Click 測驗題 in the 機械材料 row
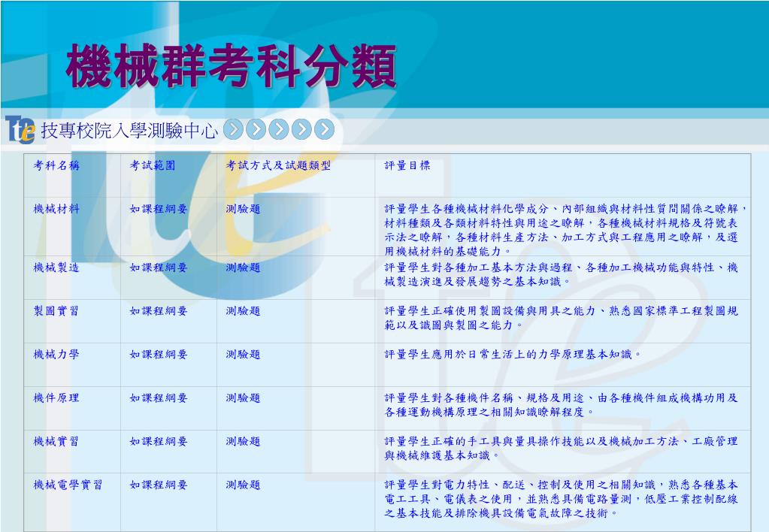This screenshot has height=532, width=769. pos(244,209)
